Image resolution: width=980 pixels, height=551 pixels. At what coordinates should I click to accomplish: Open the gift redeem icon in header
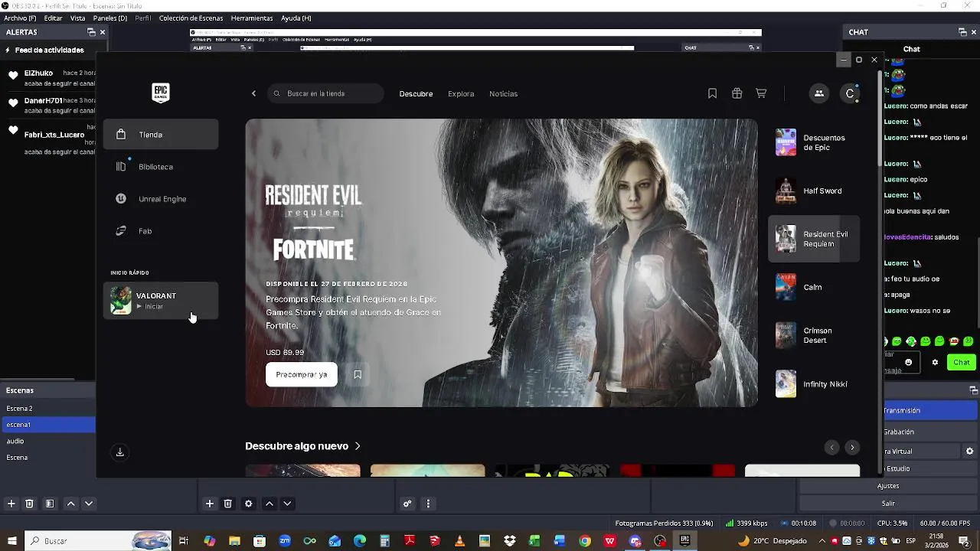tap(737, 93)
